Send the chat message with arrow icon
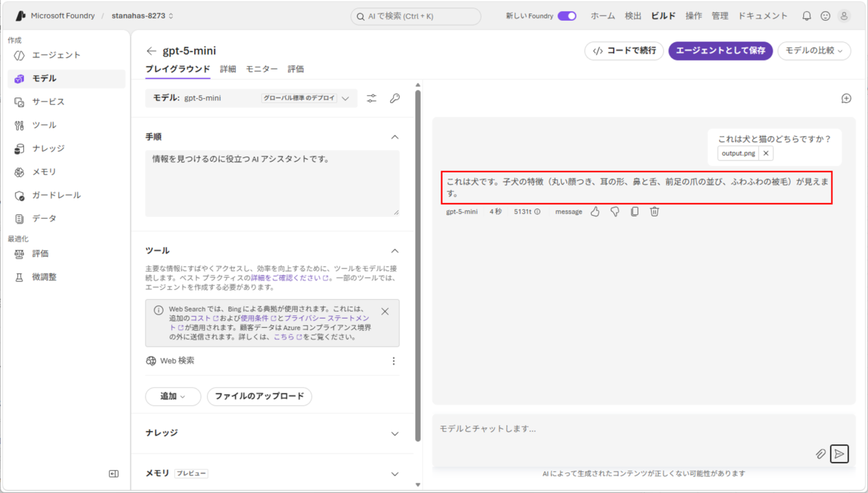868x493 pixels. pos(839,454)
